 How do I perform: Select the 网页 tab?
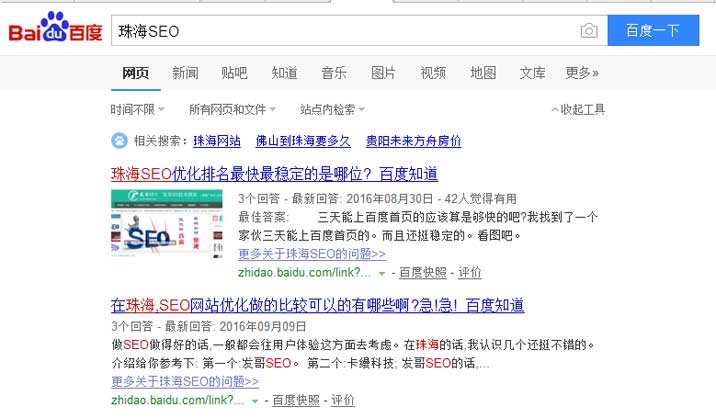pos(135,73)
